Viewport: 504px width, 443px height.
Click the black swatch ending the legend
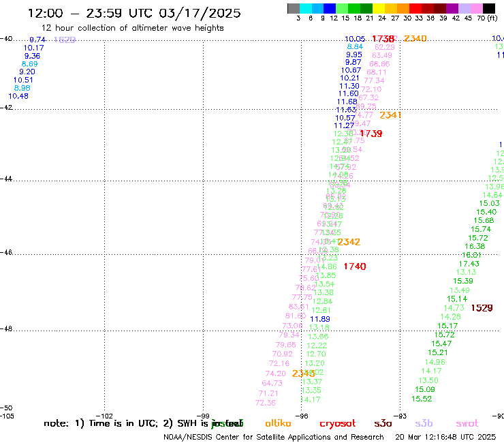pyautogui.click(x=489, y=8)
